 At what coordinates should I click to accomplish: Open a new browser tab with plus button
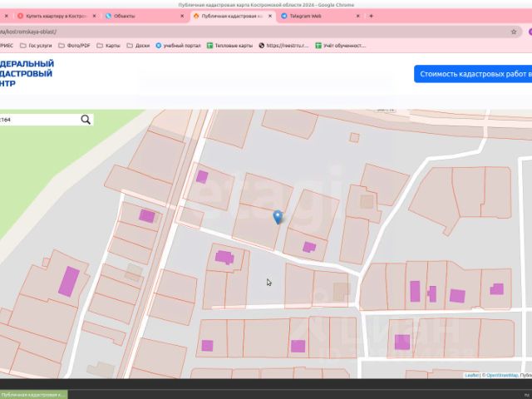371,16
